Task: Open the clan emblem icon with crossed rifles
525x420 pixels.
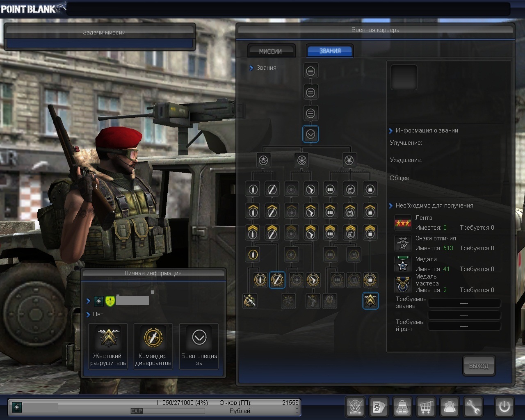Action: tap(355, 407)
